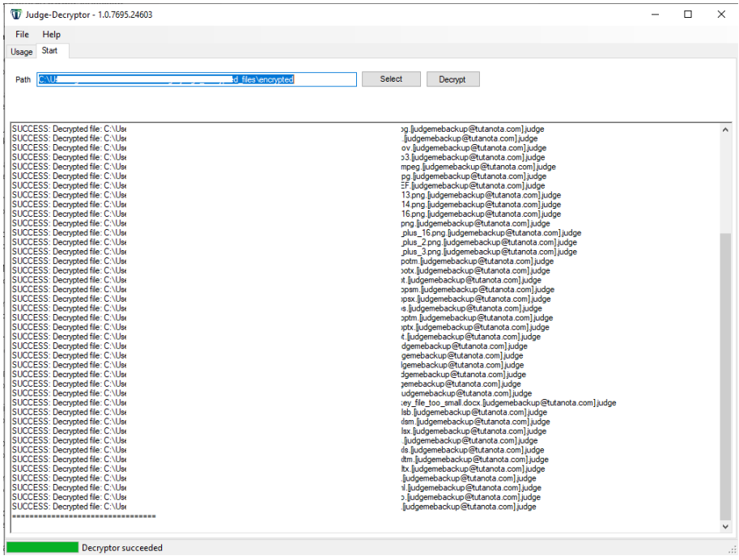Click the Judge-Decryptor app icon in title bar

[x=15, y=15]
